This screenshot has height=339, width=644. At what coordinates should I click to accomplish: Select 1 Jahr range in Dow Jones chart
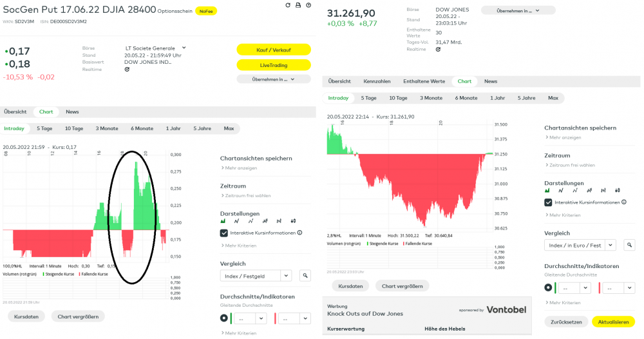497,98
